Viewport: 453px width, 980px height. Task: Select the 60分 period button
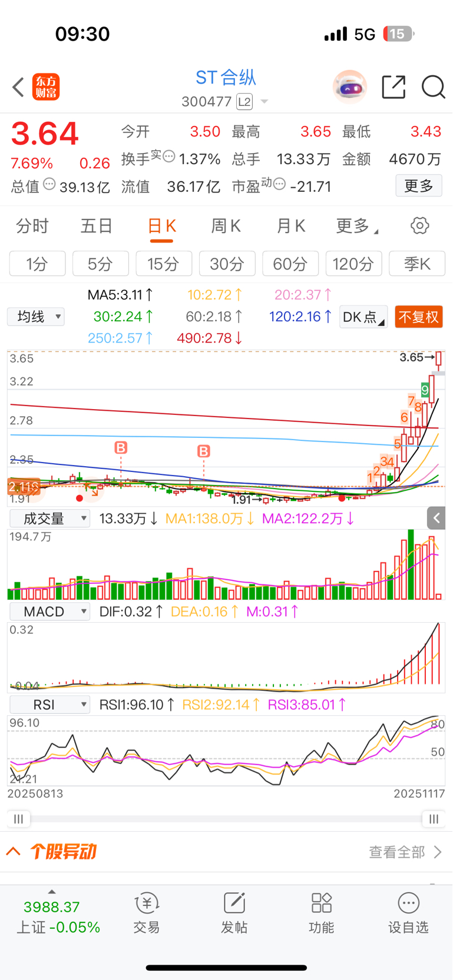[290, 264]
